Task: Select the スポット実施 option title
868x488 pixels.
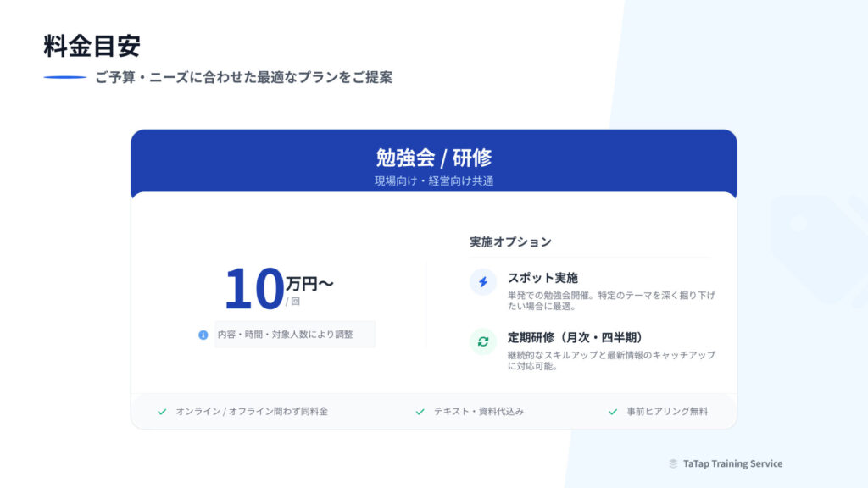Action: (542, 278)
